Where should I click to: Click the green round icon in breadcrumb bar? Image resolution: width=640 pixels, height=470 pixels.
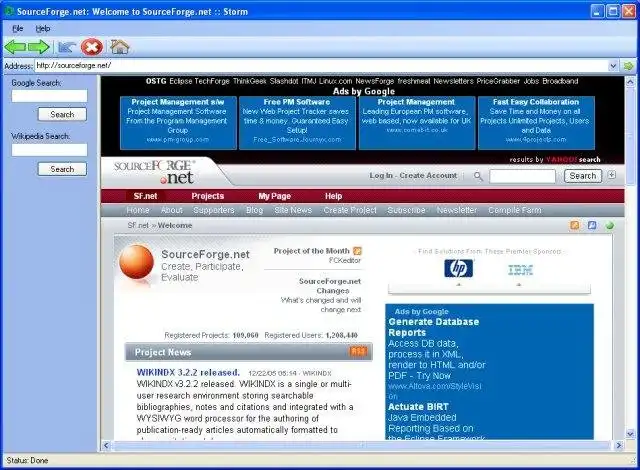pos(610,225)
